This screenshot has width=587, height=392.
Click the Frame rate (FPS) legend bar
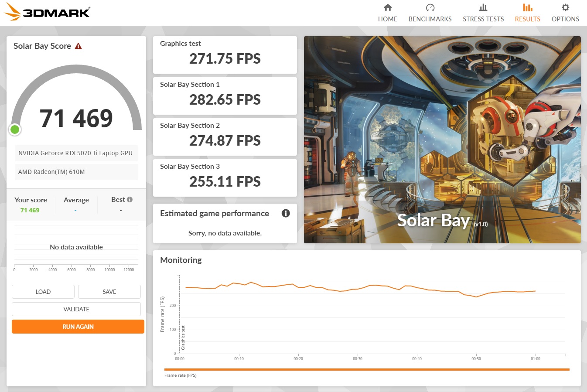point(366,369)
